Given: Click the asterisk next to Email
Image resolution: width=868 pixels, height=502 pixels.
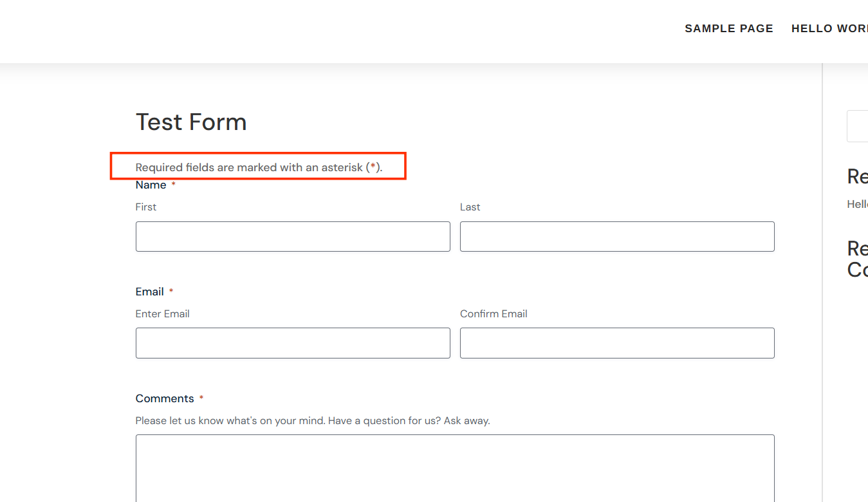Looking at the screenshot, I should [x=171, y=291].
